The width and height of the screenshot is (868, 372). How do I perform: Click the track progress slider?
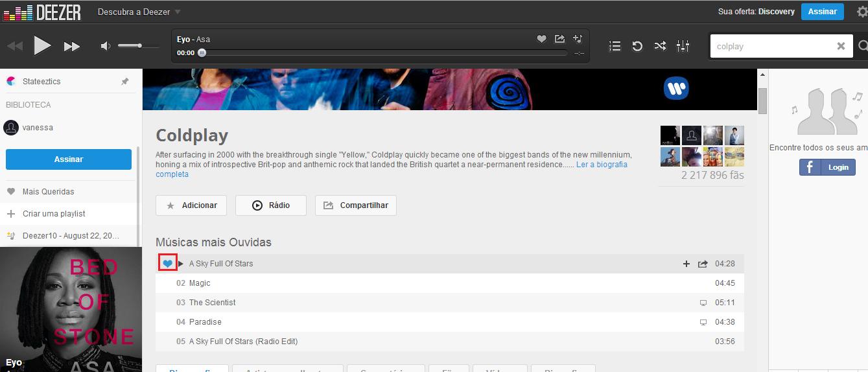pyautogui.click(x=384, y=53)
